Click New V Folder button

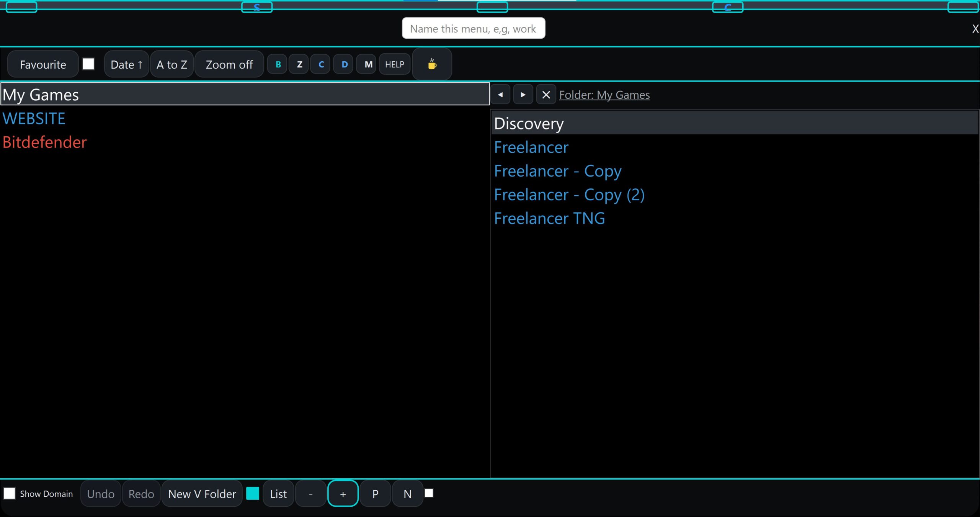202,494
